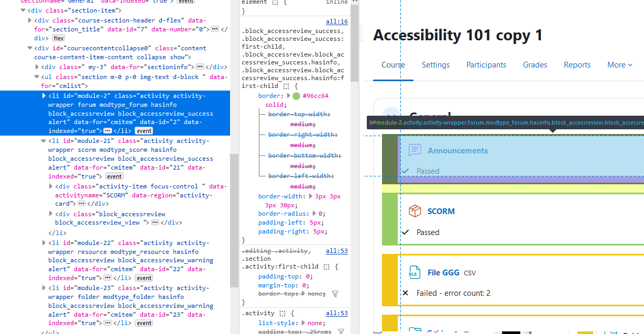The image size is (644, 334).
Task: Click the filter icon beside border-top none
Action: (x=335, y=294)
